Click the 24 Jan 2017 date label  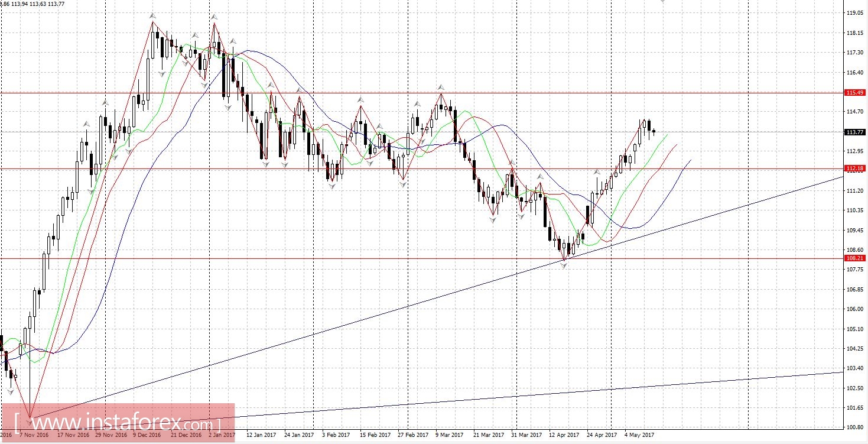point(298,435)
